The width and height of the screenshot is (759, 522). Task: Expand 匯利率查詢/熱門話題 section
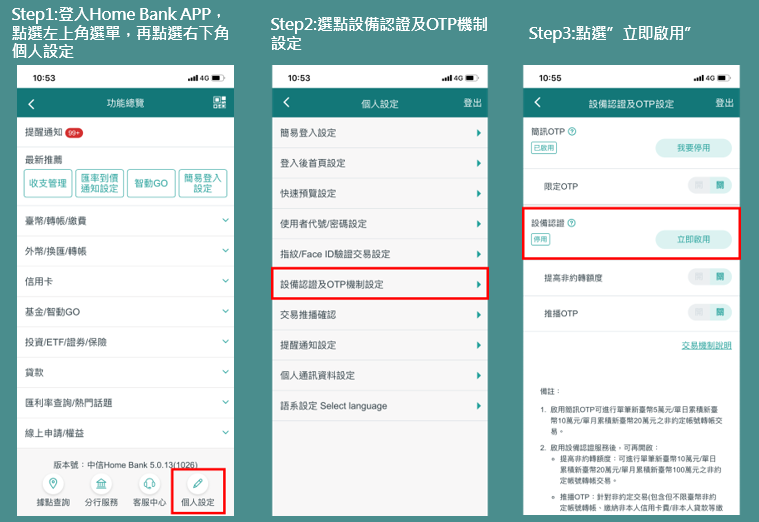tap(125, 402)
